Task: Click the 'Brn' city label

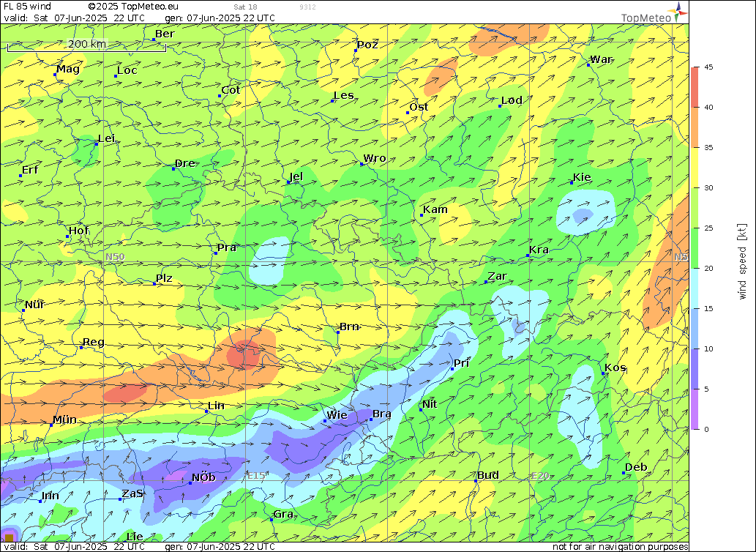Action: click(349, 327)
